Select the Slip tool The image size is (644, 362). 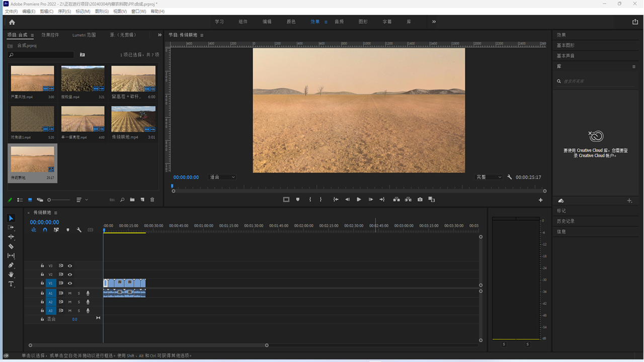coord(11,256)
